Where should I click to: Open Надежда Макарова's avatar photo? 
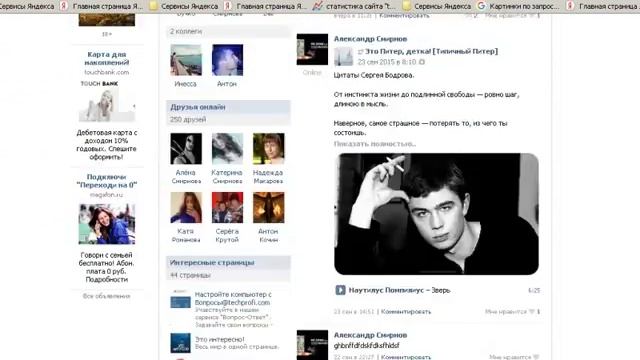tap(269, 149)
